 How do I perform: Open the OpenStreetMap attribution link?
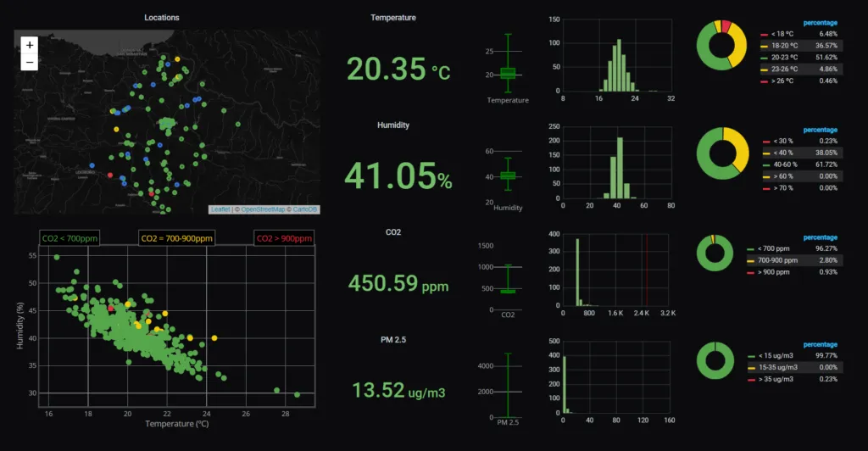[263, 209]
